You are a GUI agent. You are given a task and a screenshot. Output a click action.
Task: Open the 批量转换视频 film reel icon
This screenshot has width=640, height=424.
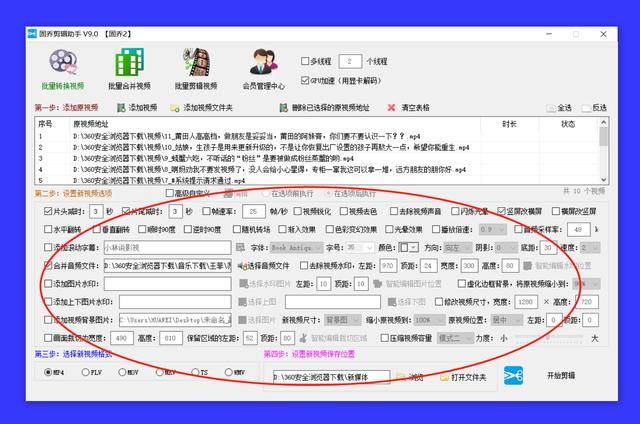point(63,62)
